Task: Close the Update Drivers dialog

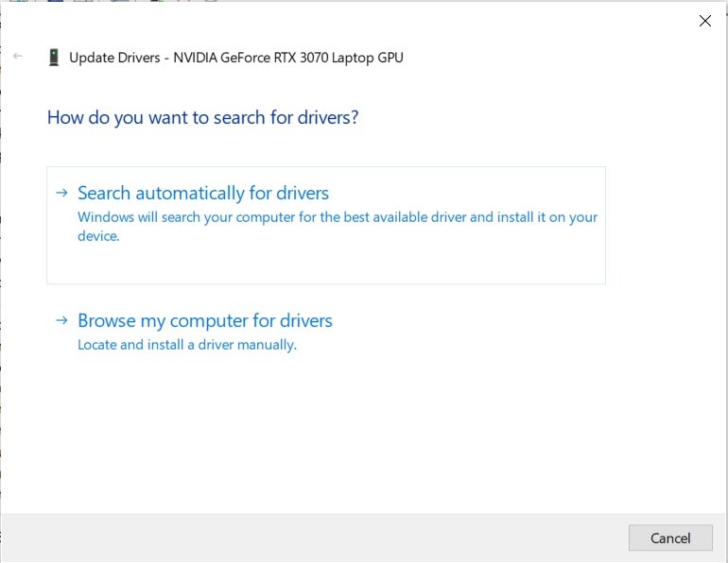Action: pos(704,21)
